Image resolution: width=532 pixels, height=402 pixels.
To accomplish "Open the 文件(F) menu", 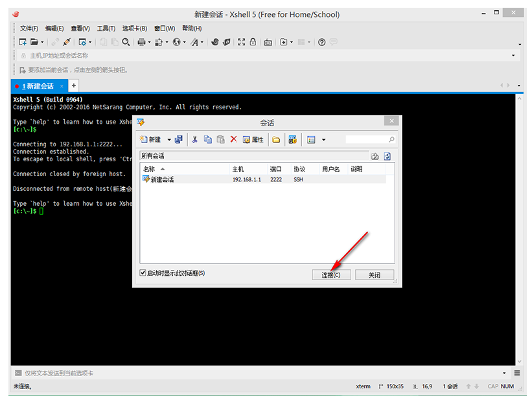I will [x=29, y=28].
